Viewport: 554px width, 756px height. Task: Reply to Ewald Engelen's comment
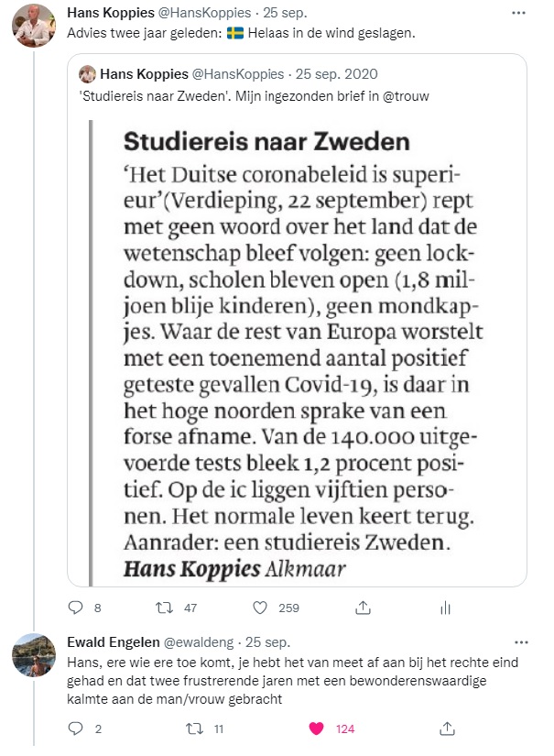click(77, 729)
